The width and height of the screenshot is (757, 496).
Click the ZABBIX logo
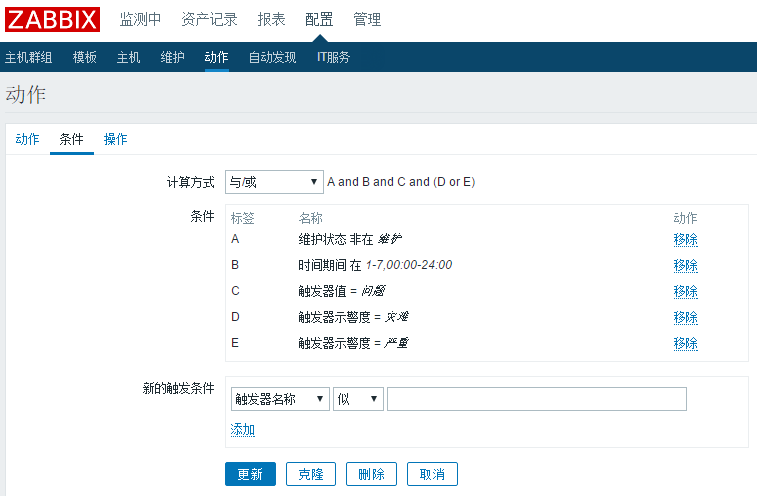(53, 20)
